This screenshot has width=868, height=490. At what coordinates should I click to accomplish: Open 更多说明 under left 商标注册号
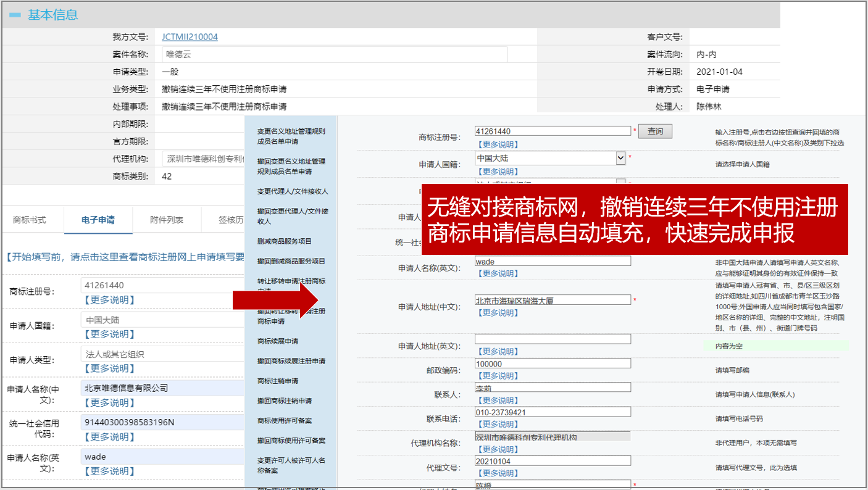point(109,300)
